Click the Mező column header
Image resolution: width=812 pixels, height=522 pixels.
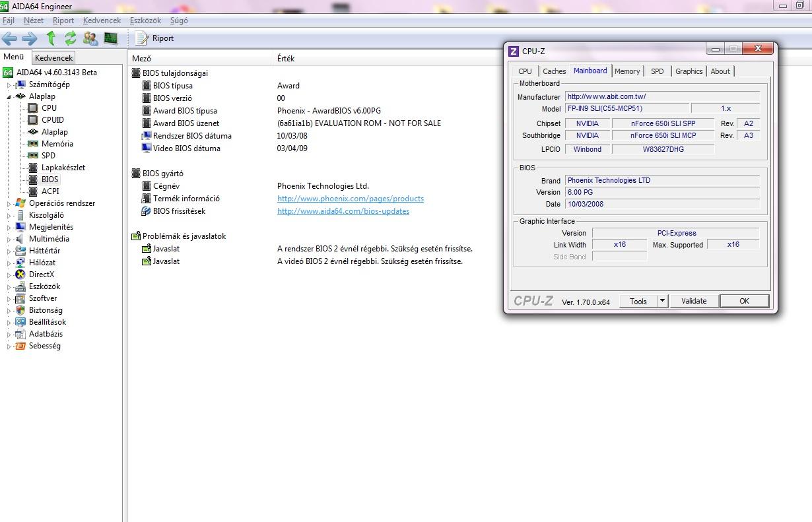200,59
